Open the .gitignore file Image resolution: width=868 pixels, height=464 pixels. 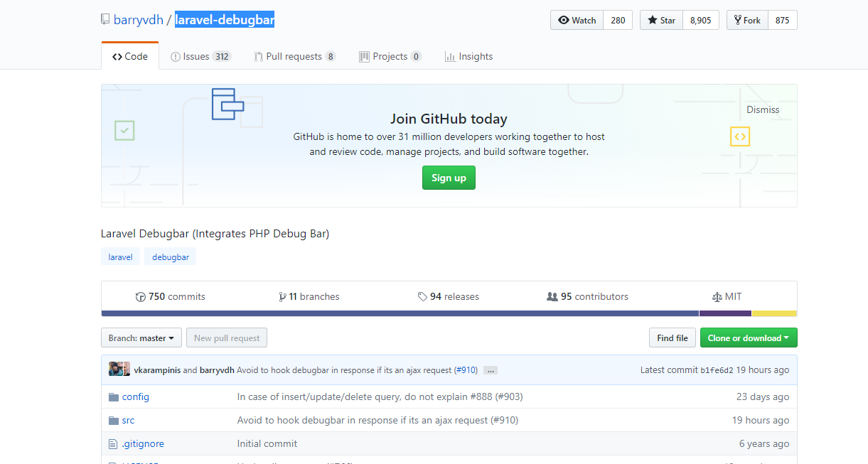pos(143,444)
